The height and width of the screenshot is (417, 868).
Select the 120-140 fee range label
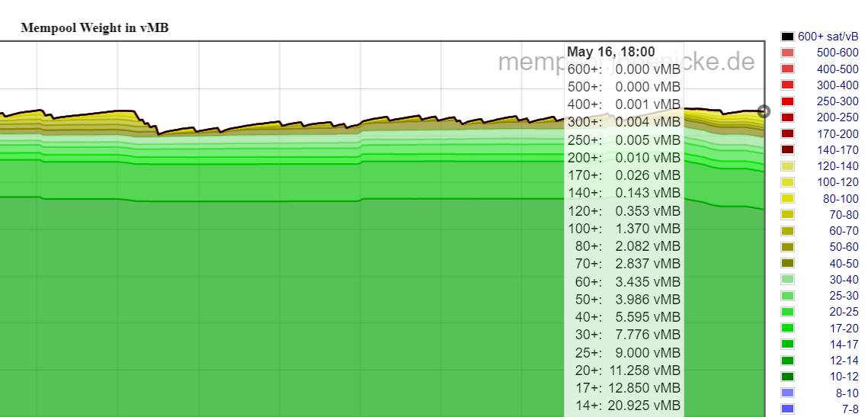pyautogui.click(x=838, y=166)
